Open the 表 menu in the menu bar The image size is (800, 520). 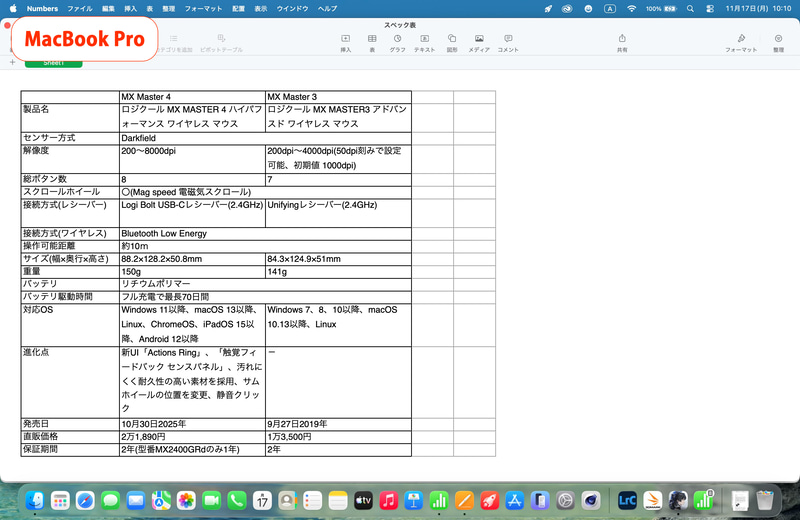[149, 9]
